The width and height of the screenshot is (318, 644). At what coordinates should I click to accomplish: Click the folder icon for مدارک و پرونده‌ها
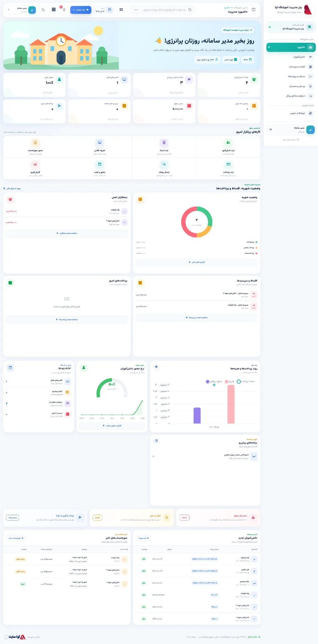310,76
